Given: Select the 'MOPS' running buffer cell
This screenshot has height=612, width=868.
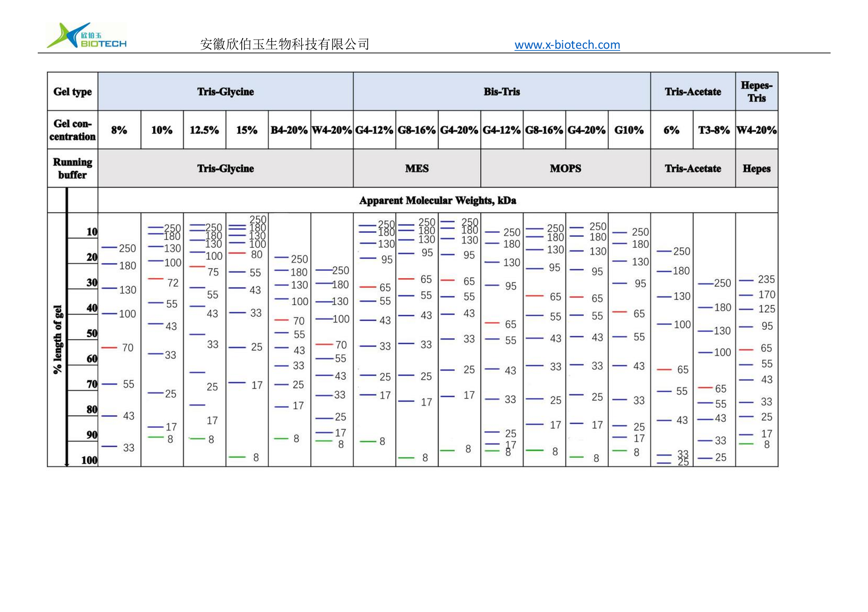Looking at the screenshot, I should 565,169.
